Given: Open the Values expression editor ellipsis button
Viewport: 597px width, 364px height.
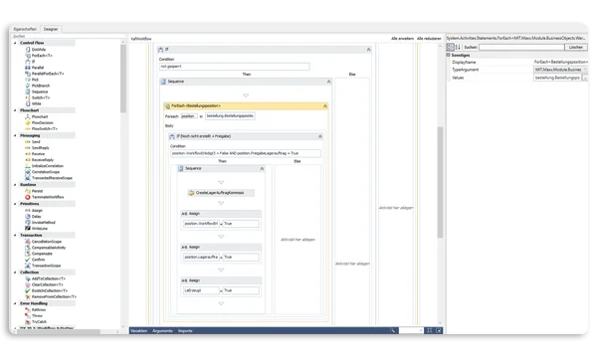Looking at the screenshot, I should (x=585, y=78).
